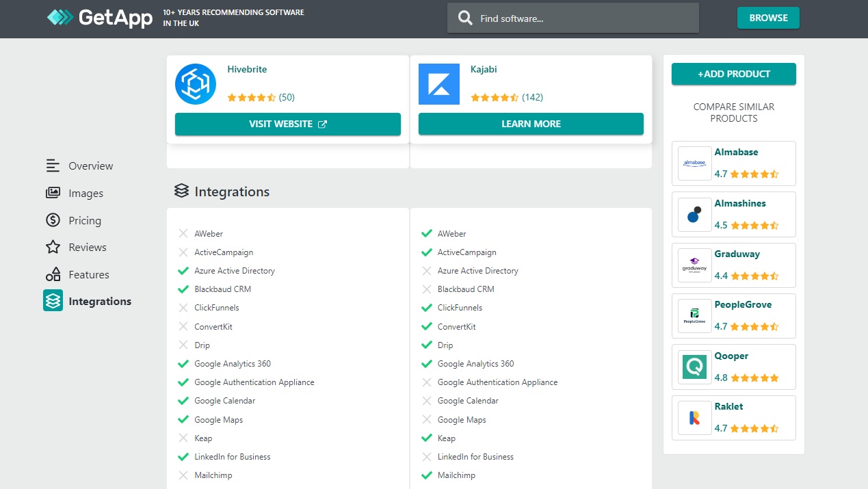This screenshot has height=489, width=868.
Task: Open Kajabi's (142) reviews count
Action: coord(532,97)
